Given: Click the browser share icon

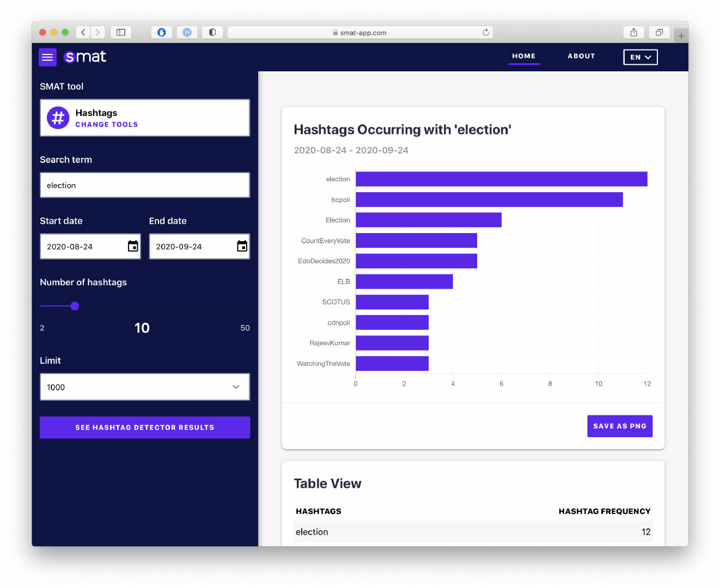Looking at the screenshot, I should 633,33.
